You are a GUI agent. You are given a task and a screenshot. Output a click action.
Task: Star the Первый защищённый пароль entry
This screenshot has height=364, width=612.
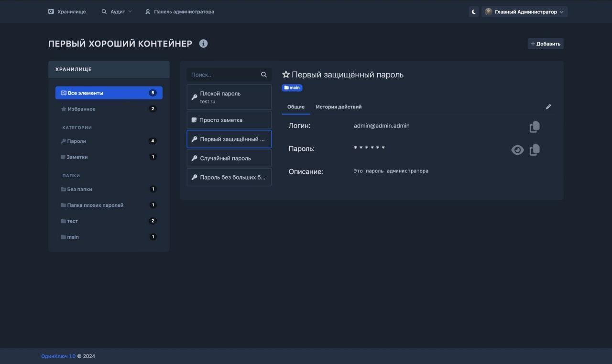(286, 75)
